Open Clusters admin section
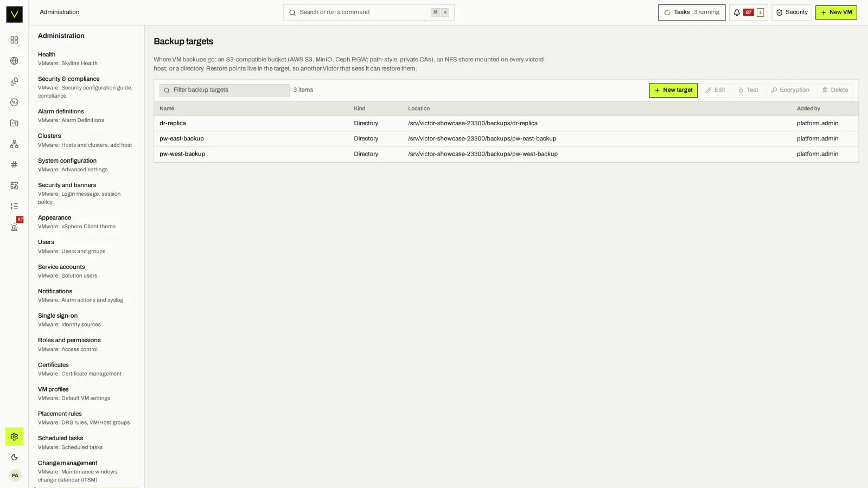 [x=86, y=140]
